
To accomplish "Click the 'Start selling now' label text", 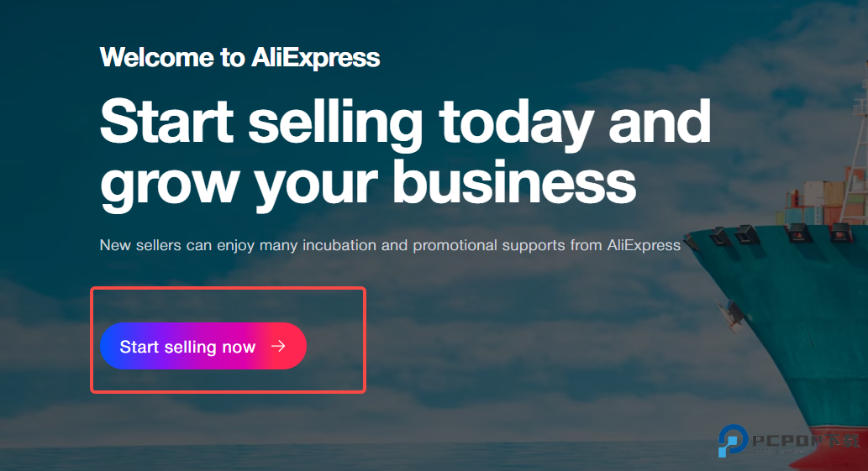I will (187, 347).
